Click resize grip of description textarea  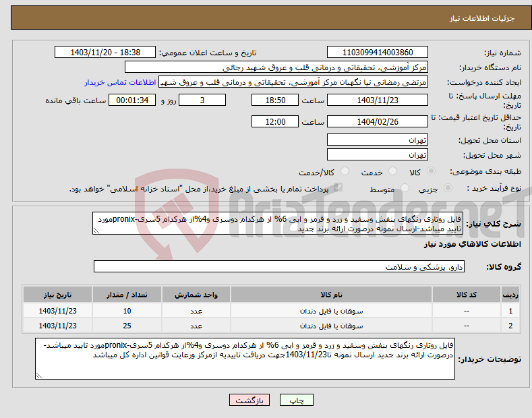pyautogui.click(x=96, y=231)
